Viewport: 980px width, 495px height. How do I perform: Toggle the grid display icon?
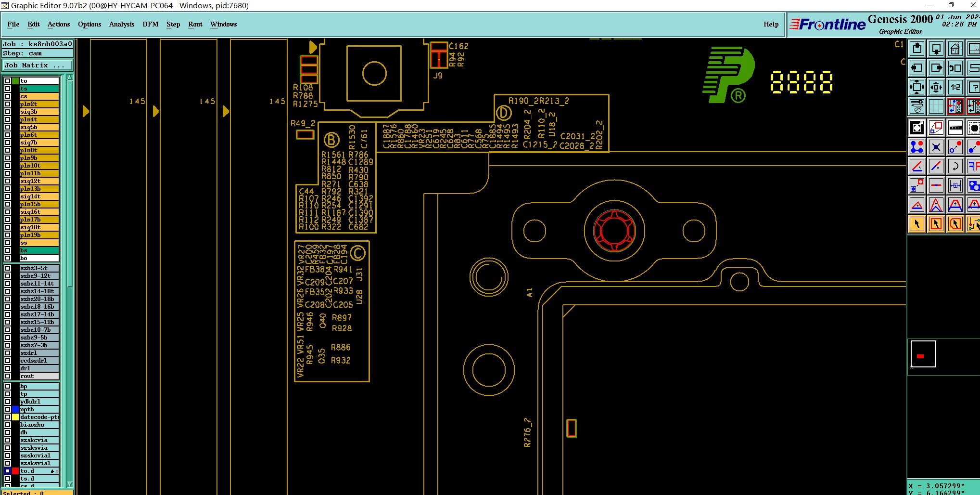pos(936,106)
